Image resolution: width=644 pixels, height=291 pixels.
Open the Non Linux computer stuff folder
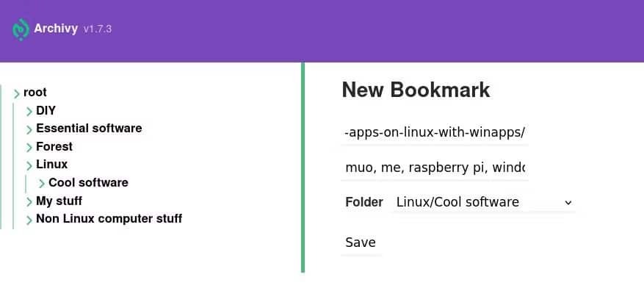pyautogui.click(x=109, y=219)
